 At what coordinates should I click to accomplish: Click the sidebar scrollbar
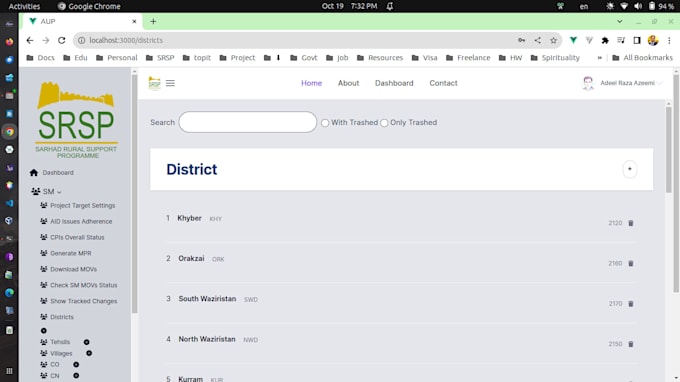134,193
